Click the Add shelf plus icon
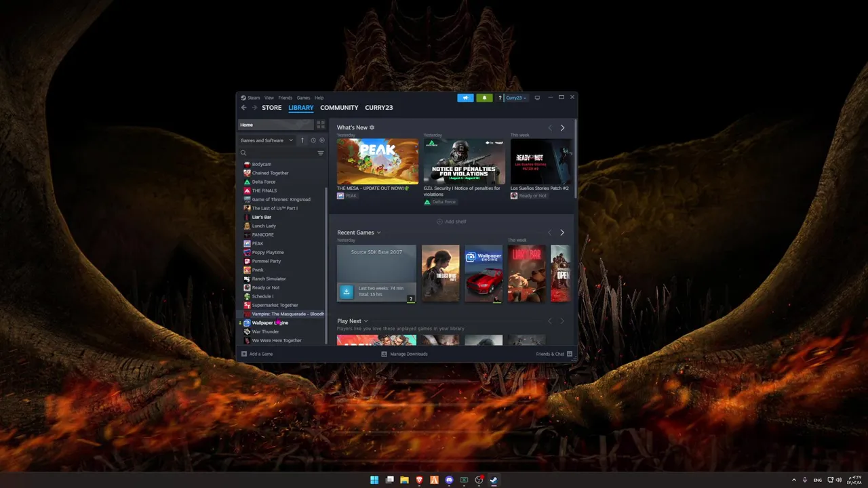The height and width of the screenshot is (488, 868). click(x=439, y=222)
